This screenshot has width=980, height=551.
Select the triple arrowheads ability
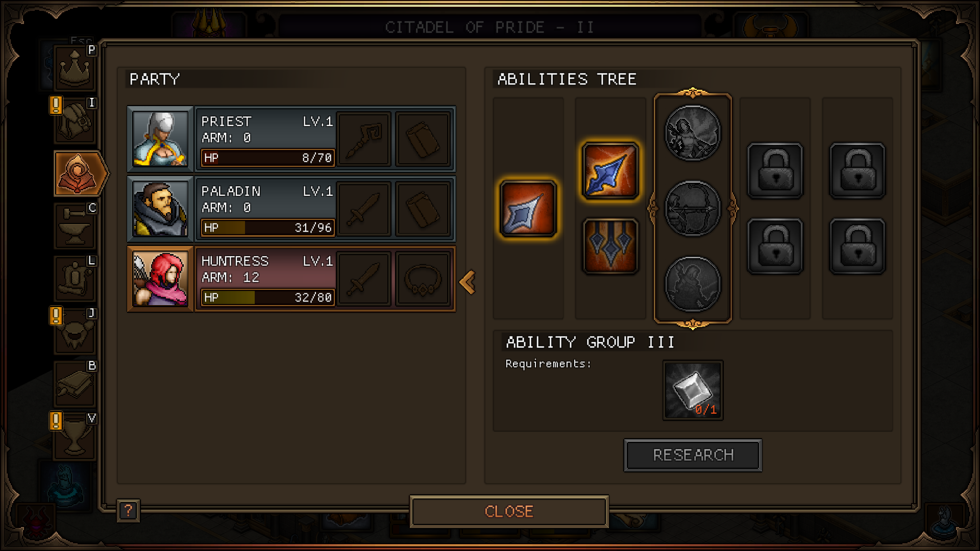pyautogui.click(x=610, y=246)
